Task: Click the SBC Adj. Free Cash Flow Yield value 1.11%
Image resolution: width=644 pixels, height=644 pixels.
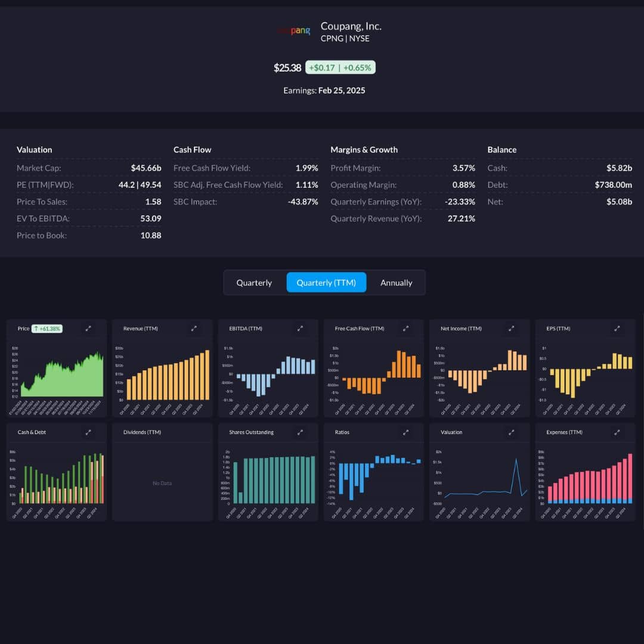Action: pos(307,185)
